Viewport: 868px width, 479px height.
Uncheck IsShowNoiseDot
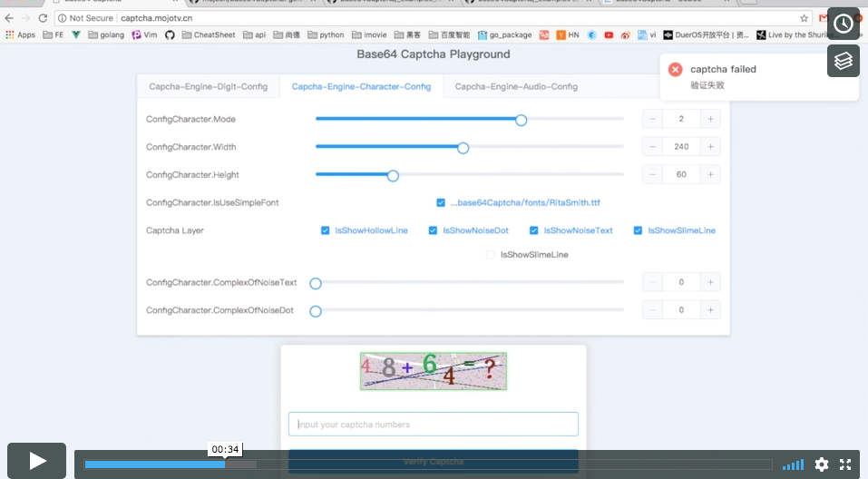pyautogui.click(x=433, y=230)
